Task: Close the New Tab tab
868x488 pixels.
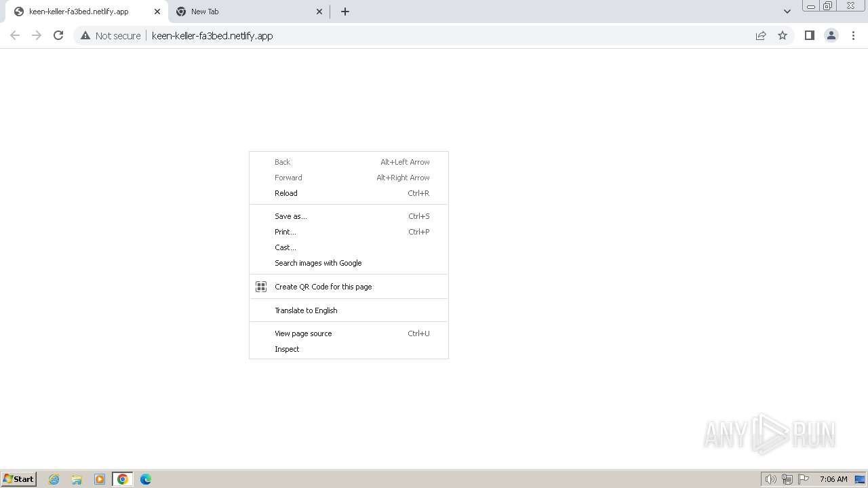Action: pyautogui.click(x=320, y=12)
